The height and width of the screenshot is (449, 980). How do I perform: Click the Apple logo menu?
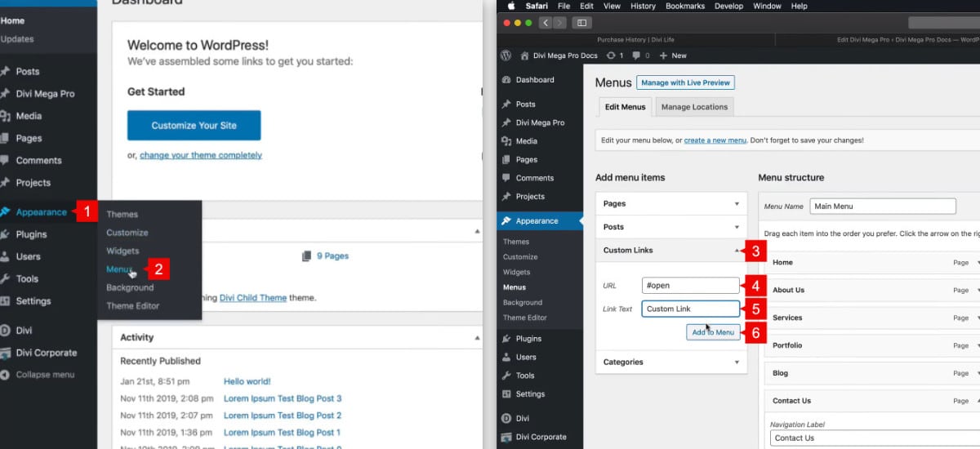pyautogui.click(x=511, y=6)
